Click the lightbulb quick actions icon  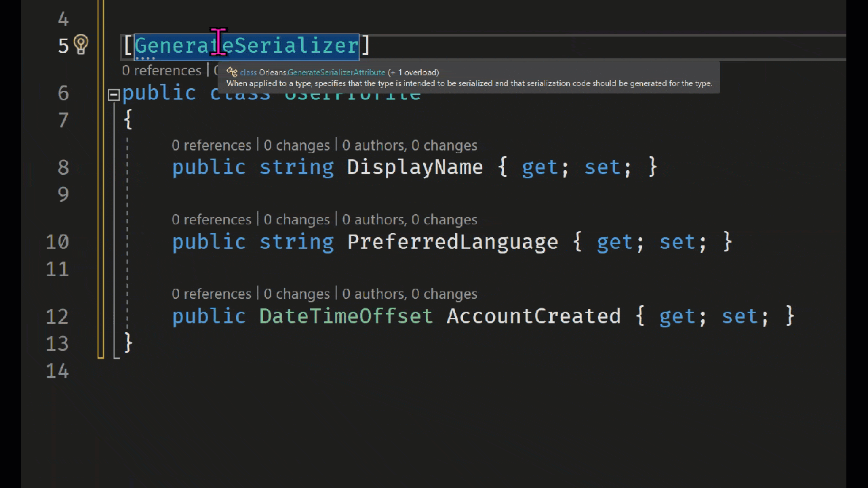(x=81, y=45)
